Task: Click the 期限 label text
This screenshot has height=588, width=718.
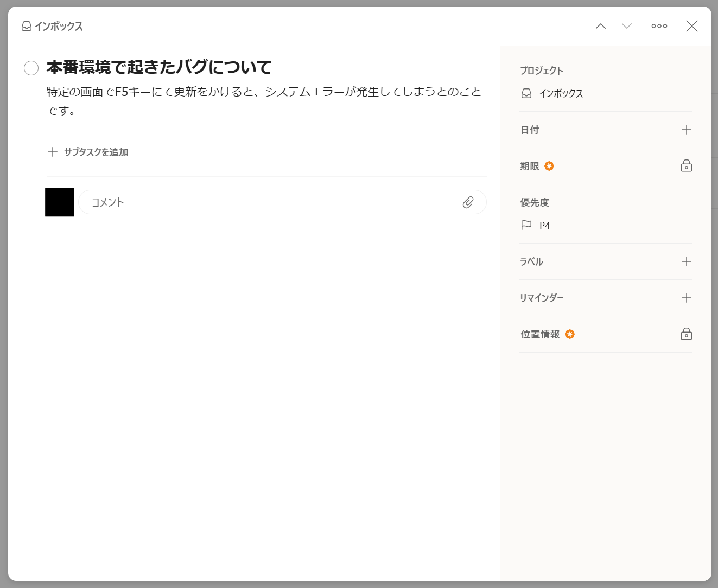Action: [x=530, y=166]
